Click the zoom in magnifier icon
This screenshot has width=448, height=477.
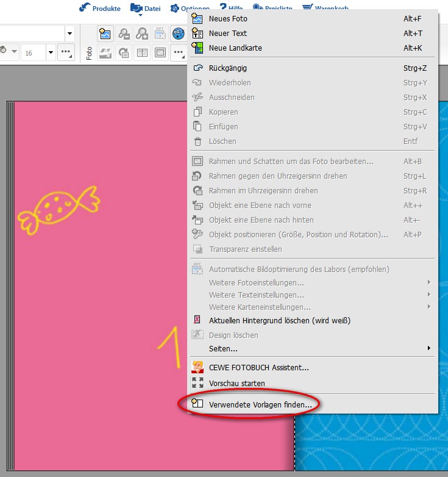click(x=142, y=34)
